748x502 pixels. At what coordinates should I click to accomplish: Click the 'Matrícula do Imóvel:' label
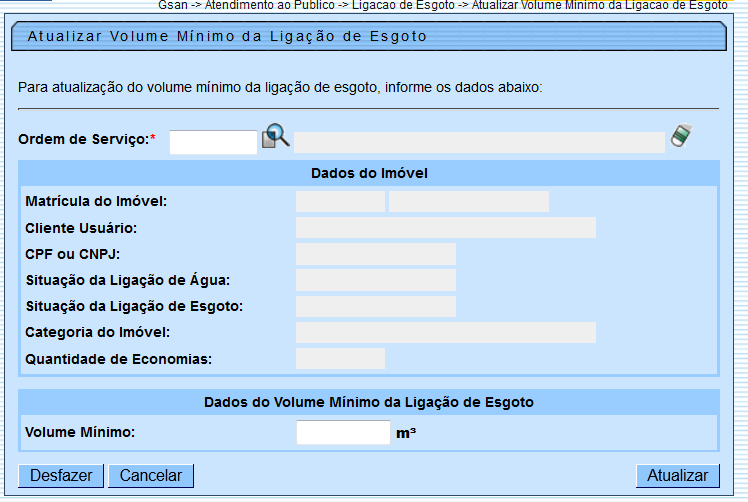[x=96, y=201]
